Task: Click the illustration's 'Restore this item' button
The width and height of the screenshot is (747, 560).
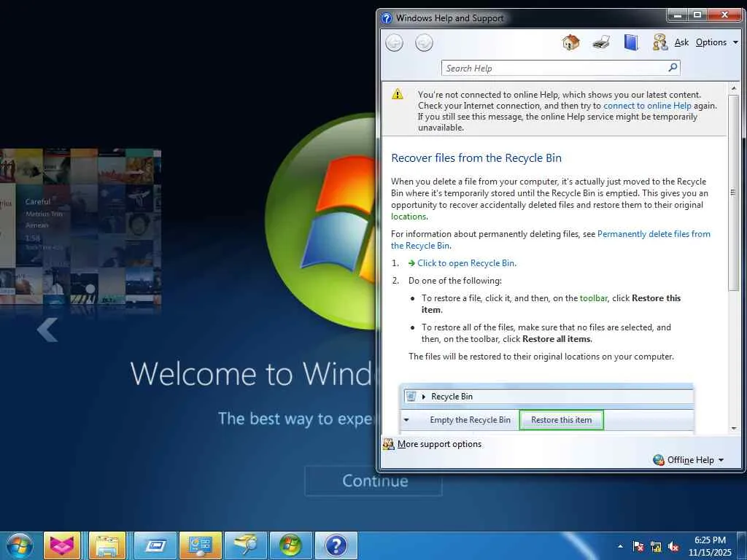Action: [x=561, y=420]
